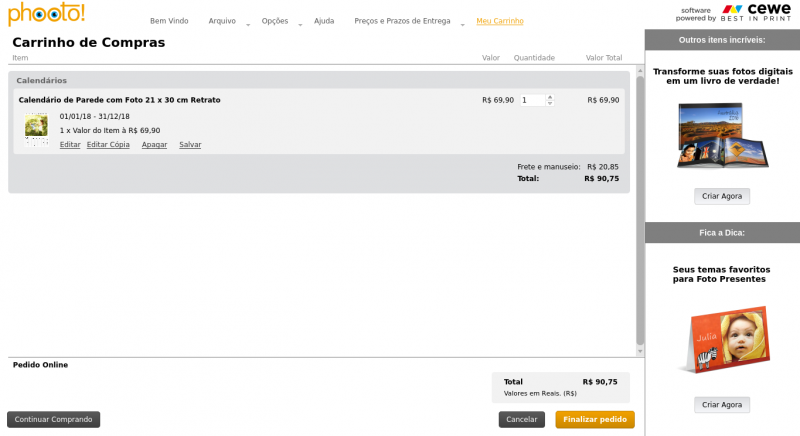
Task: Click the baby photo card image
Action: (x=726, y=339)
